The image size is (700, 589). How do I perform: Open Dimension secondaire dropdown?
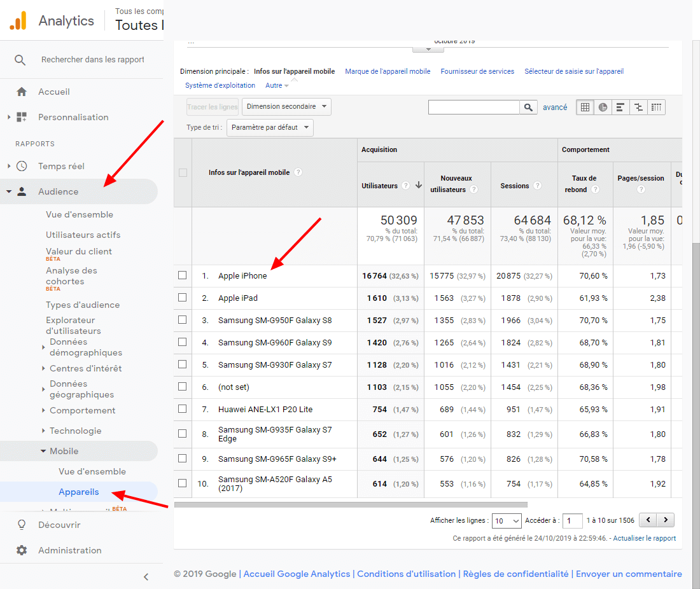pos(286,107)
